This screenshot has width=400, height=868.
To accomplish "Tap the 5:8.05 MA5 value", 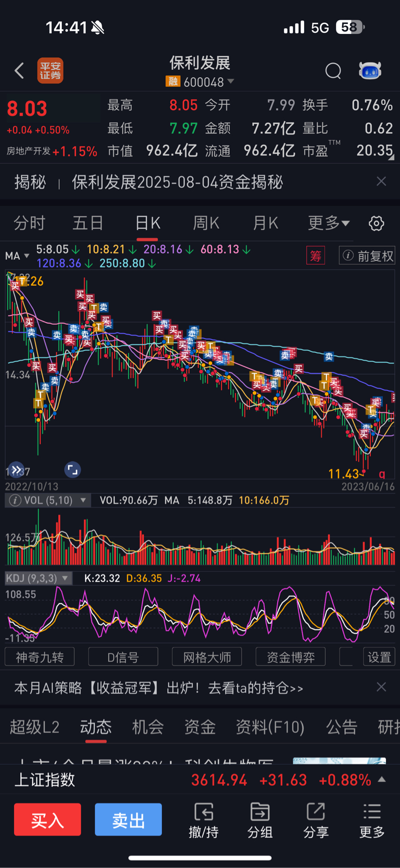I will 52,249.
